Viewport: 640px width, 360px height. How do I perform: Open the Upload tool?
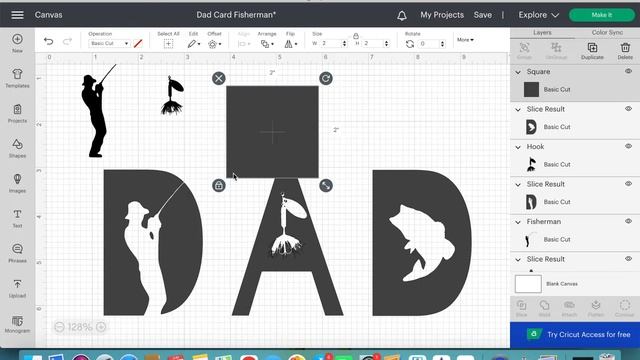tap(17, 288)
